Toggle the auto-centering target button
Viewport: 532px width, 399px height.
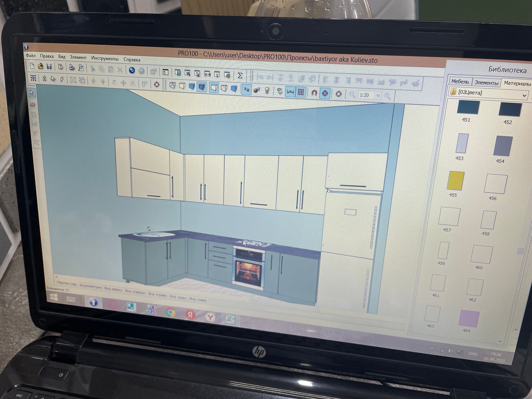(x=325, y=94)
